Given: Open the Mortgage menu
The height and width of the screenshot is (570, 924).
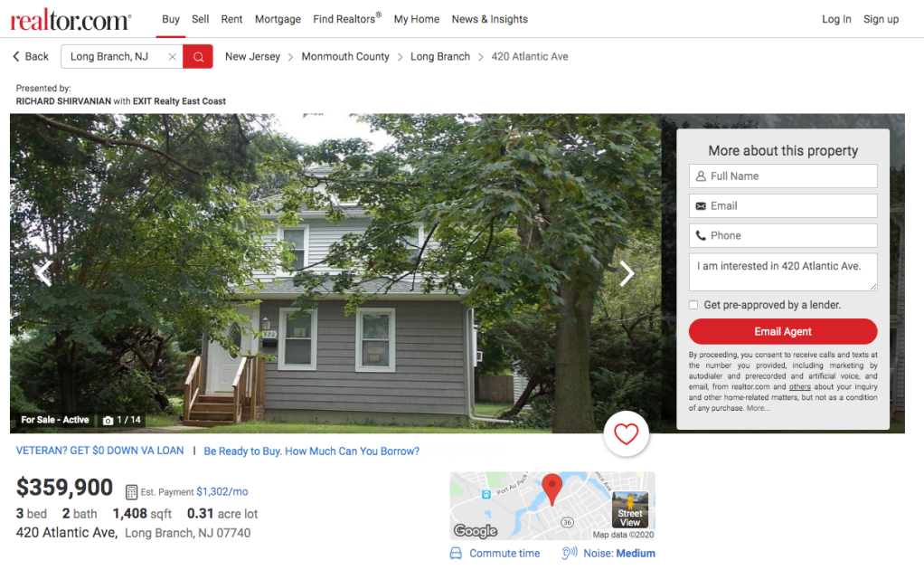Looking at the screenshot, I should 278,19.
